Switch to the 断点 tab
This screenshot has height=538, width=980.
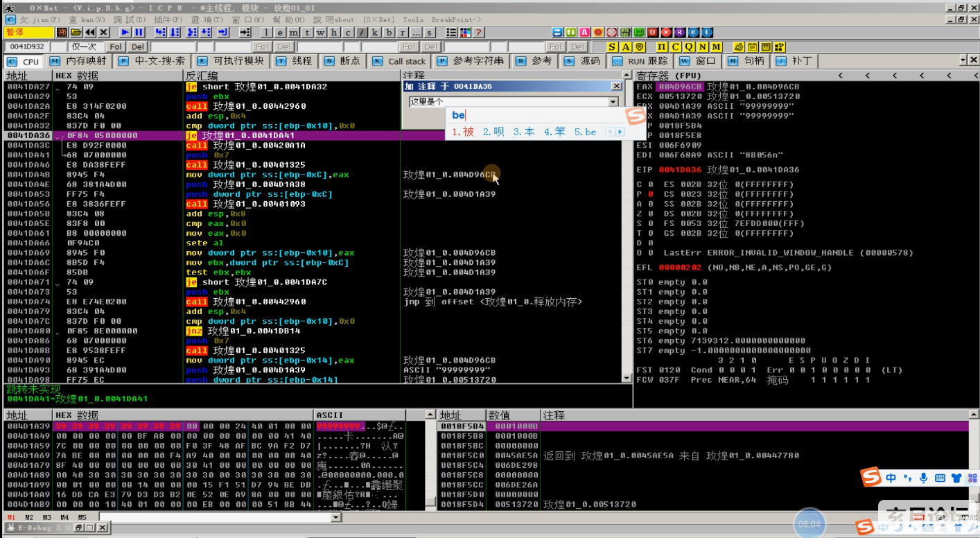(x=342, y=61)
